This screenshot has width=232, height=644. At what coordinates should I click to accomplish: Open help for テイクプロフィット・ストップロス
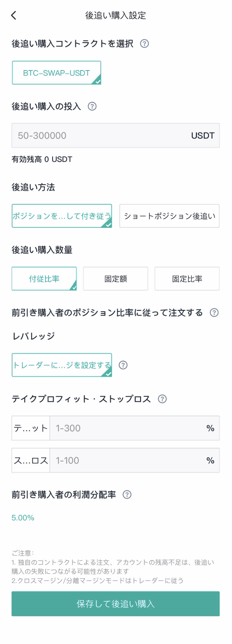pos(162,399)
